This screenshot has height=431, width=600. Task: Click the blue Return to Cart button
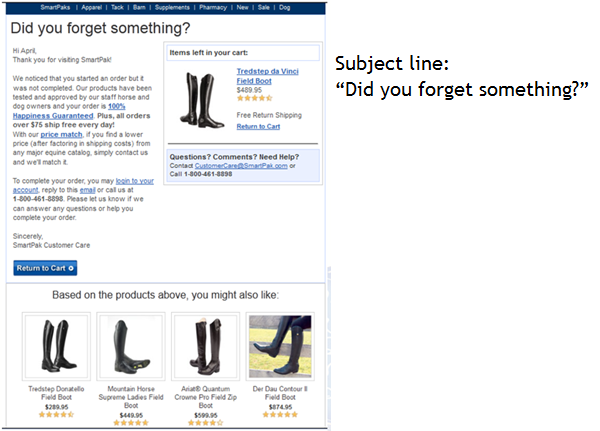(x=45, y=268)
